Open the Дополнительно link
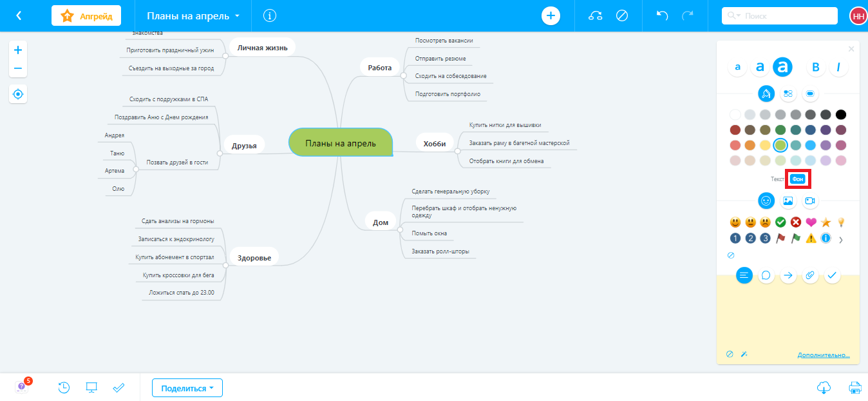 point(824,355)
